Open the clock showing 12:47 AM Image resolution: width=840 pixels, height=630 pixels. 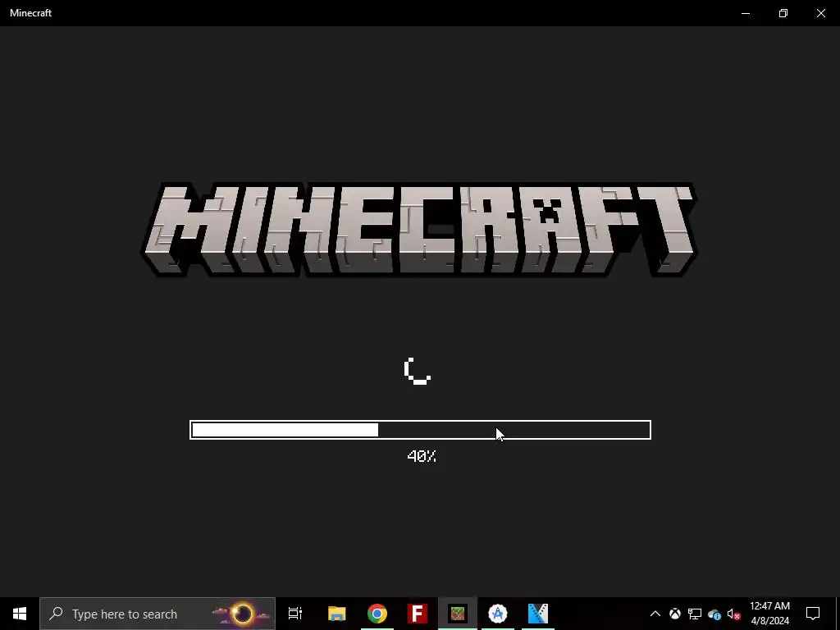[769, 614]
